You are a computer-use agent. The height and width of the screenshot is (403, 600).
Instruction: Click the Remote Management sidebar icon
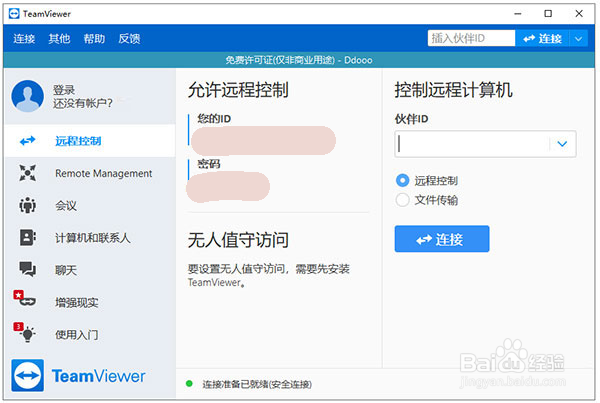point(28,173)
